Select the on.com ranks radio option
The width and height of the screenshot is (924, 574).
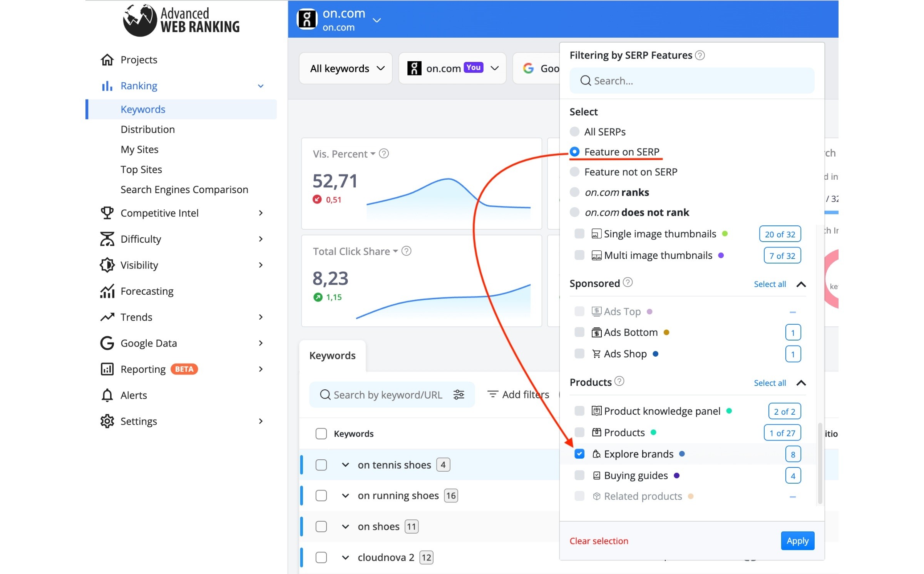[x=574, y=192]
